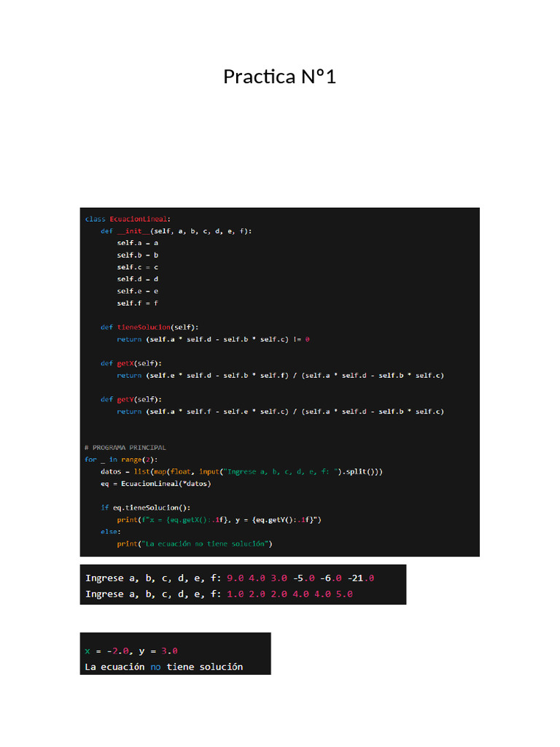
Task: Click the output 'La ecuación no tiene solución'
Action: pyautogui.click(x=164, y=667)
